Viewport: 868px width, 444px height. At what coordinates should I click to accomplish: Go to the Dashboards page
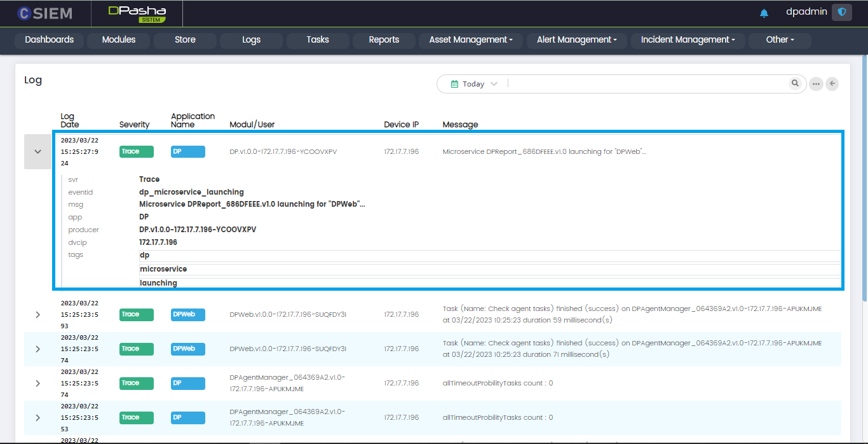click(50, 39)
